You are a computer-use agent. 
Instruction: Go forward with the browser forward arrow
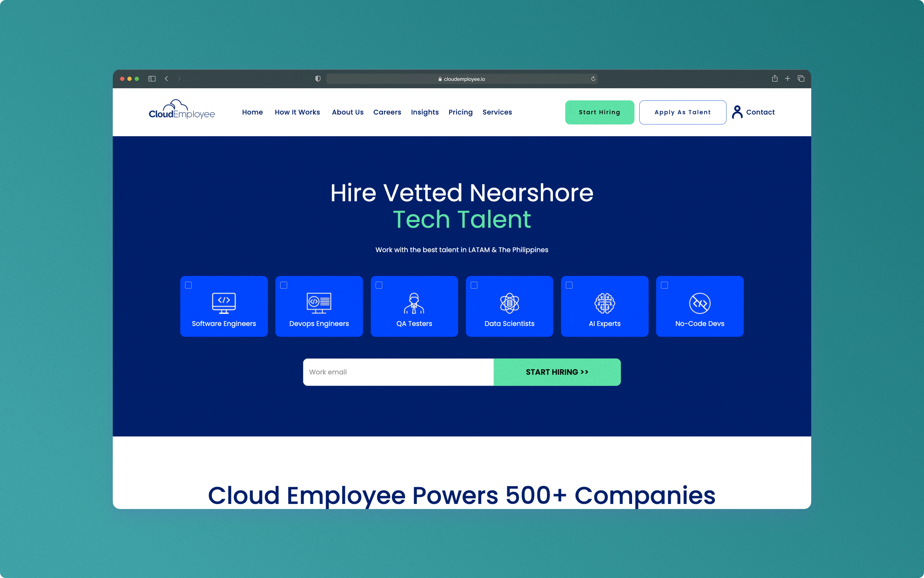pyautogui.click(x=179, y=79)
